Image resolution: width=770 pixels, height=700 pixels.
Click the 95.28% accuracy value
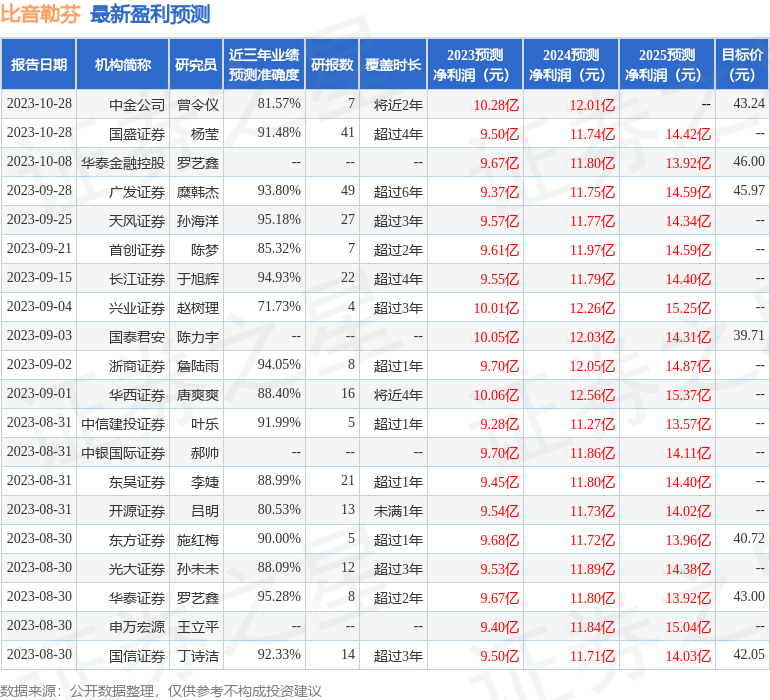click(x=279, y=596)
